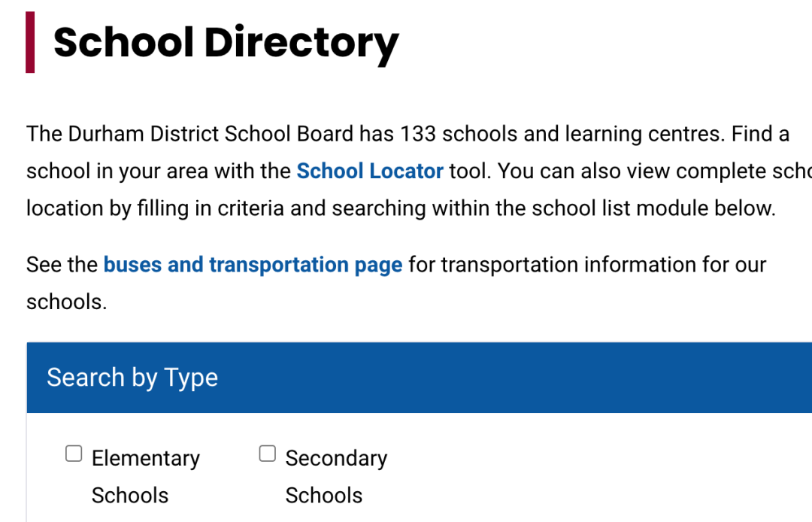Click the word "School" in the page heading

(x=122, y=42)
